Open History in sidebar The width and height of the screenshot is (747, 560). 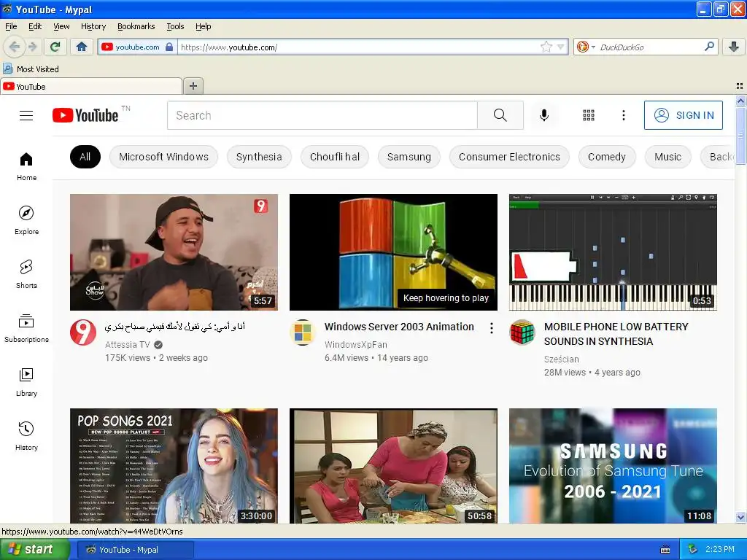26,436
